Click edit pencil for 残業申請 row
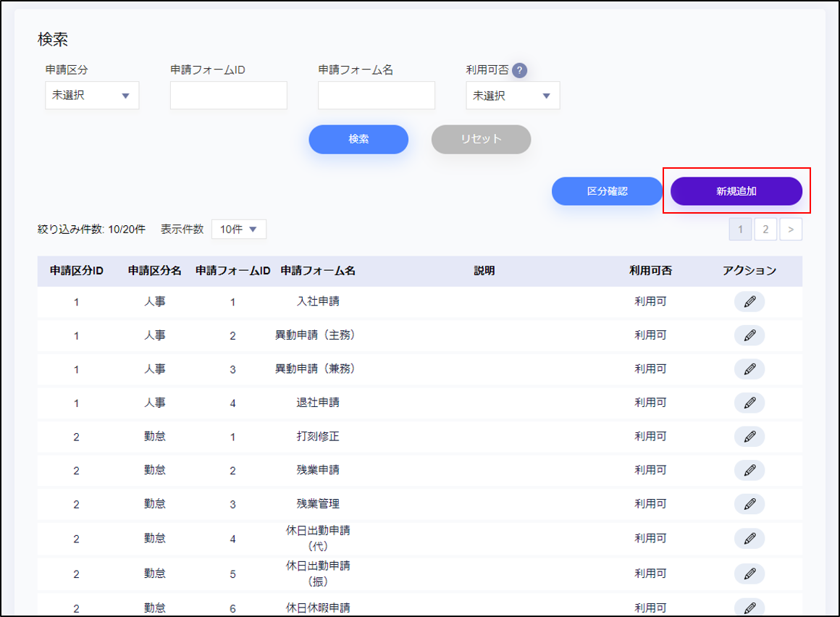The height and width of the screenshot is (617, 840). 749,470
